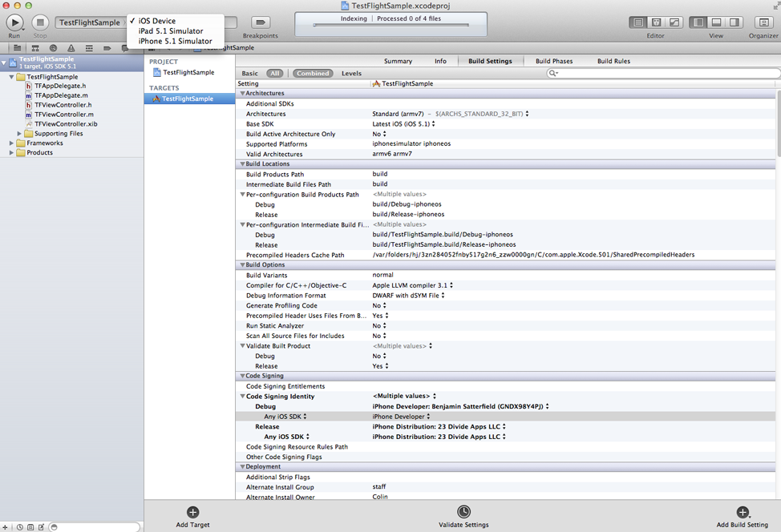Open the Organizer window icon

pyautogui.click(x=763, y=22)
